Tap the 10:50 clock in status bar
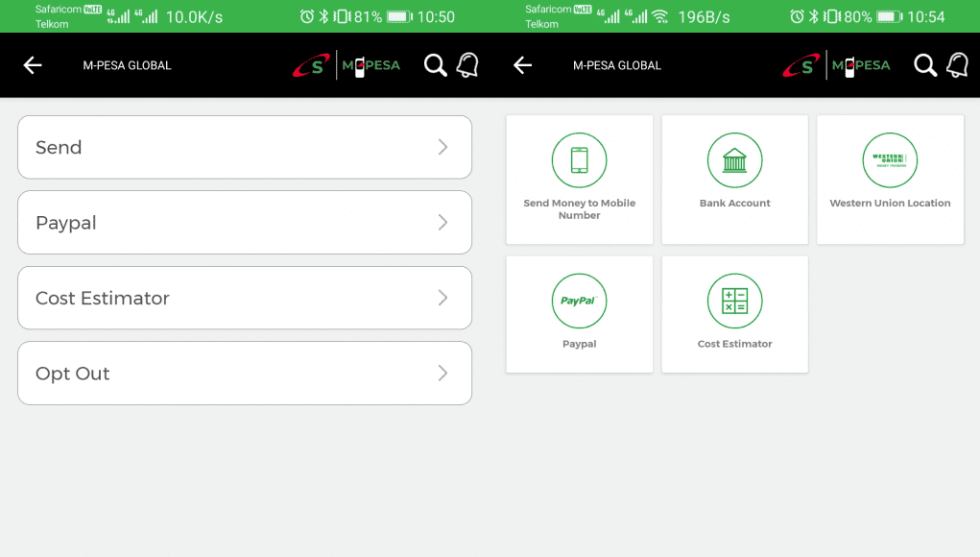Image resolution: width=980 pixels, height=557 pixels. (x=437, y=17)
